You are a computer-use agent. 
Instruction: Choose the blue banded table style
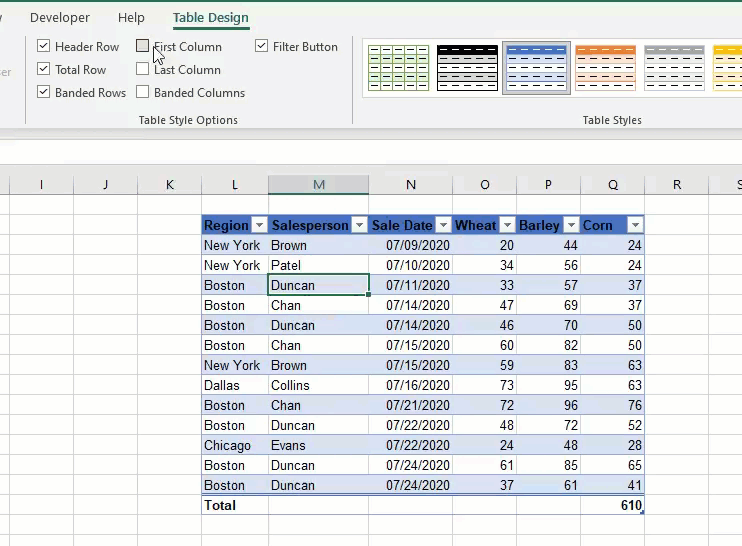click(537, 68)
